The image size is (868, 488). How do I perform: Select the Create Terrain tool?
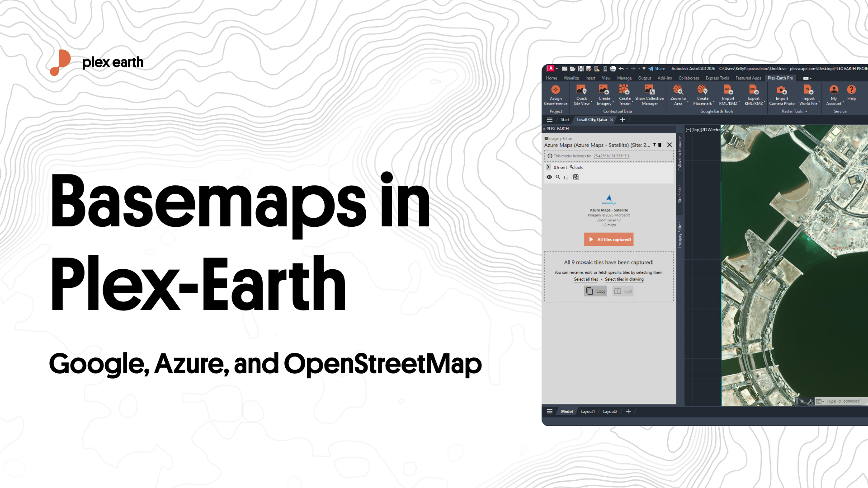pos(625,90)
